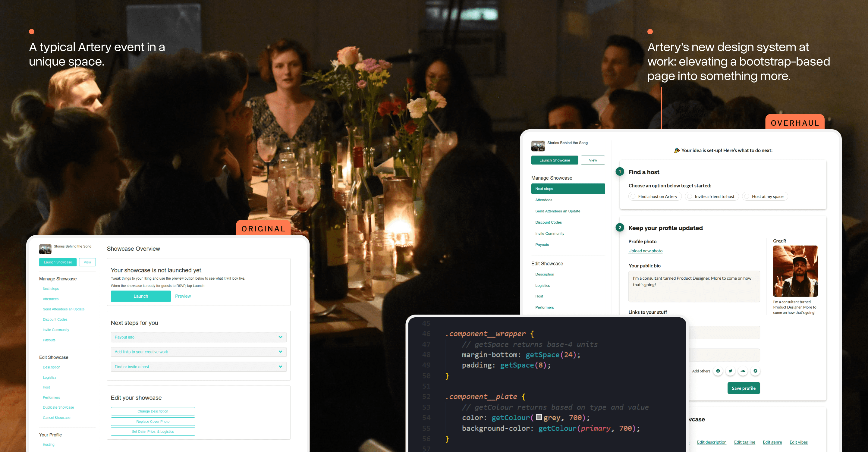Click the View button beside Launch Showcase

click(x=593, y=160)
